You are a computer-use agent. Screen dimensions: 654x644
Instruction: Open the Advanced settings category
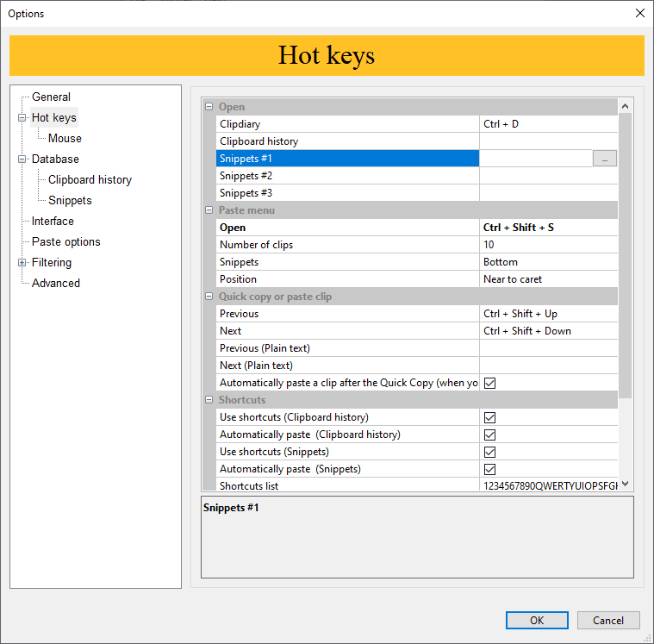[56, 284]
